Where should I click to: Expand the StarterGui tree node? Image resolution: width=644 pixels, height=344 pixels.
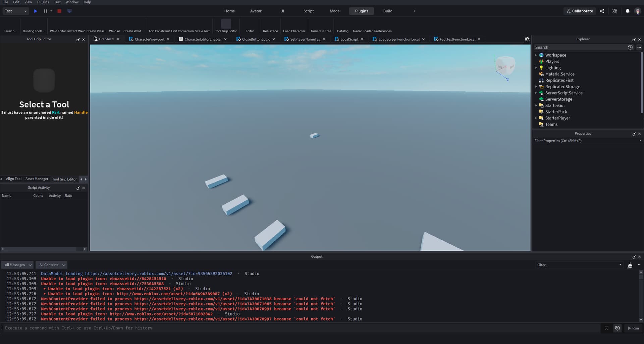[x=536, y=105]
